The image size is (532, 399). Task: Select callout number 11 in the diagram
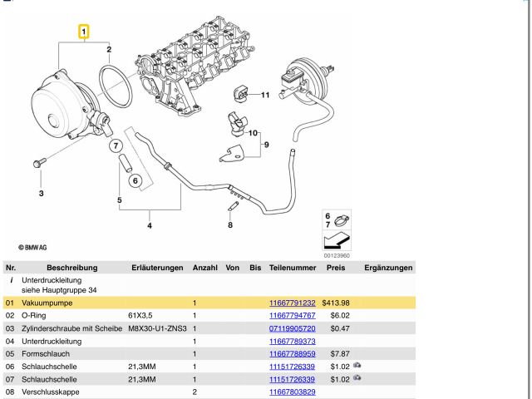pyautogui.click(x=266, y=96)
